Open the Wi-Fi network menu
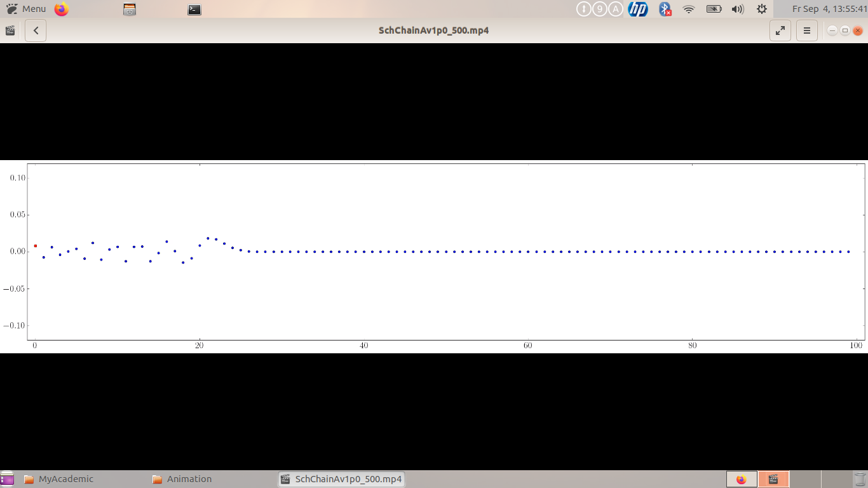868x488 pixels. [x=689, y=9]
